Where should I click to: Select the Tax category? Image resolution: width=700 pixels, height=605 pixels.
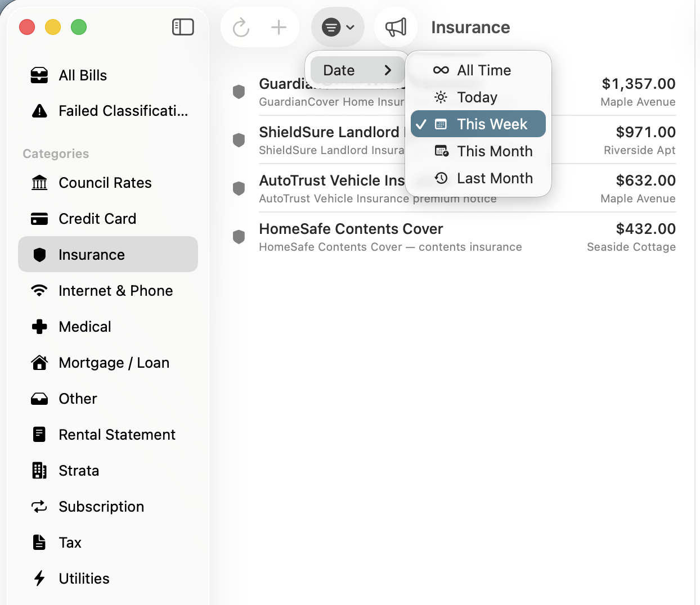click(108, 543)
